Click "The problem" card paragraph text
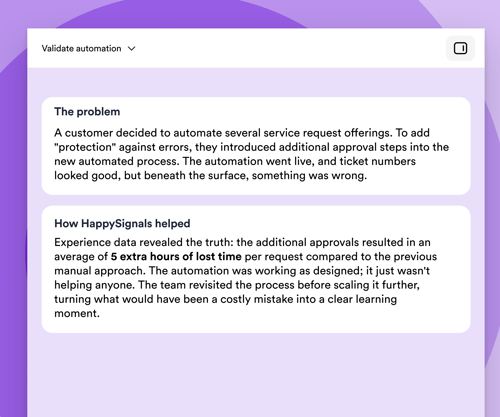Image resolution: width=500 pixels, height=417 pixels. [x=252, y=154]
